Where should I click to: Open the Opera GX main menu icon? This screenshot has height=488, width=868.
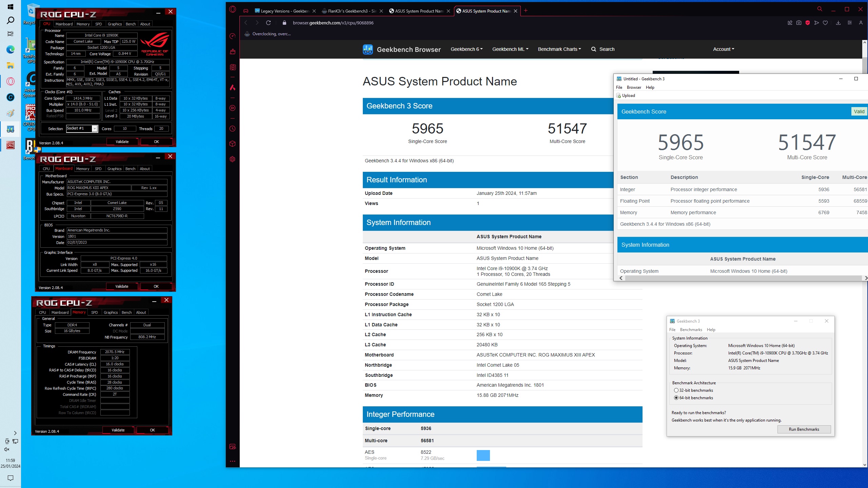tap(233, 9)
